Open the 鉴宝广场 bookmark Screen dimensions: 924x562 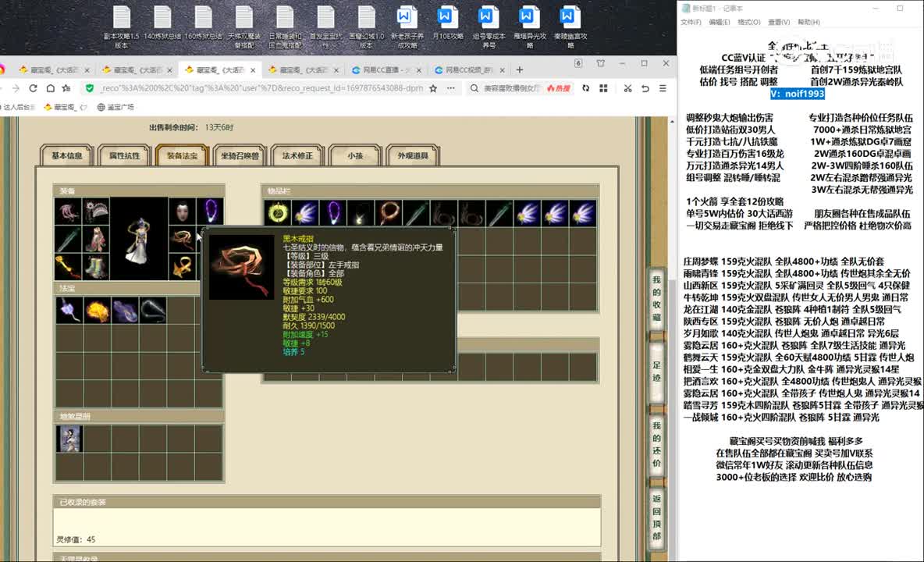pyautogui.click(x=115, y=107)
